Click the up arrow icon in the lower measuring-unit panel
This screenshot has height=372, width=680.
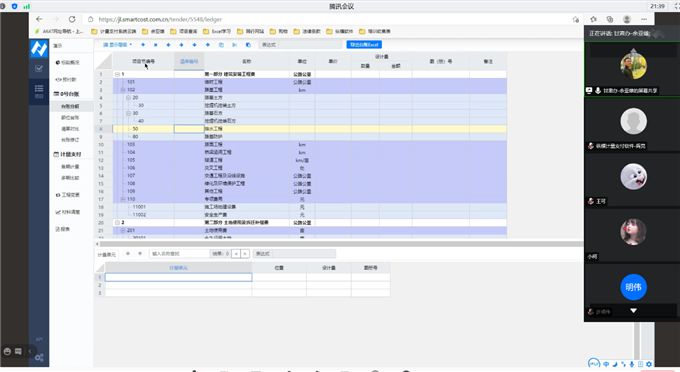point(140,254)
